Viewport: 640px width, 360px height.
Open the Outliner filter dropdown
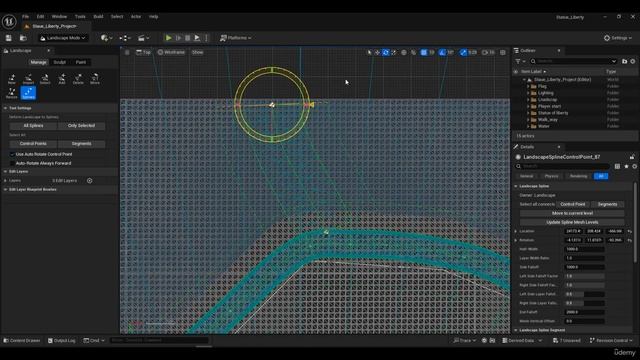520,61
